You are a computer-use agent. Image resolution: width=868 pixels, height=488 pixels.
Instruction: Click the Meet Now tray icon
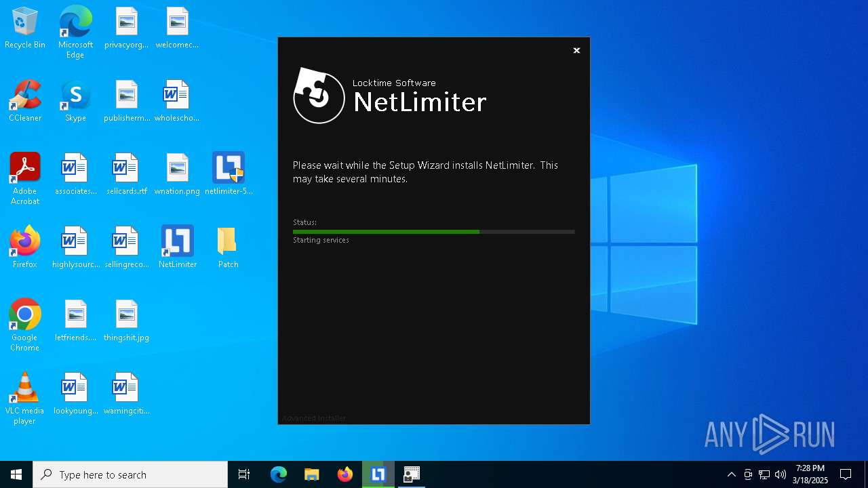pyautogui.click(x=748, y=474)
